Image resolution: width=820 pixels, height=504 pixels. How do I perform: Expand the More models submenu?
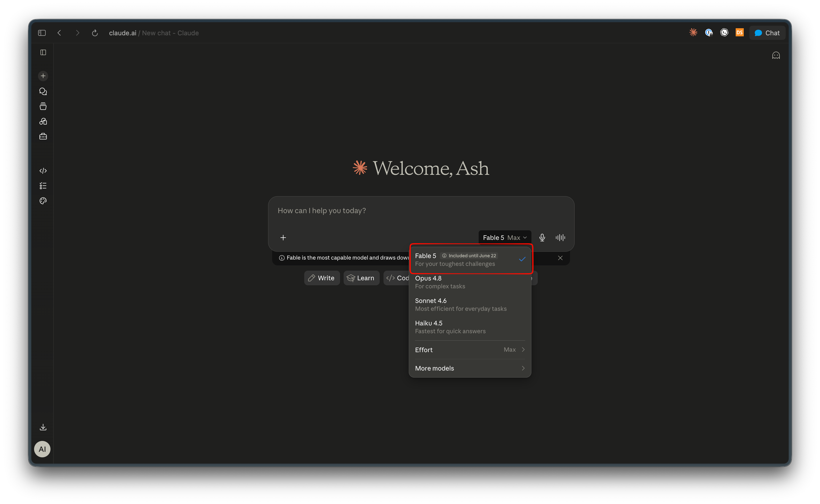point(470,368)
